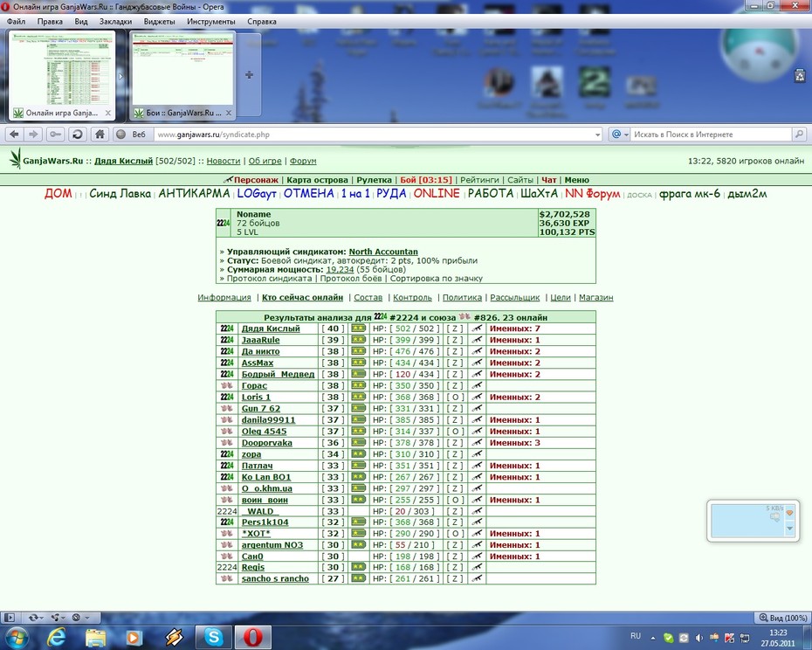The width and height of the screenshot is (812, 650).
Task: Close the Онлайн игра Ganja tab
Action: (107, 113)
